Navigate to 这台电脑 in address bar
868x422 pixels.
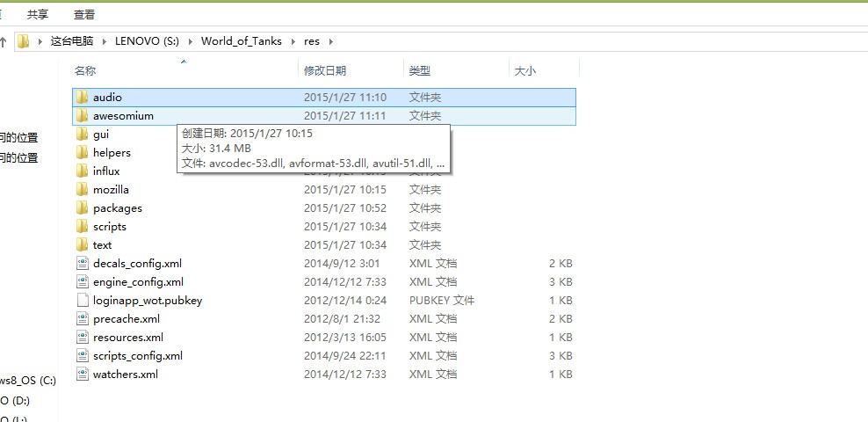72,41
